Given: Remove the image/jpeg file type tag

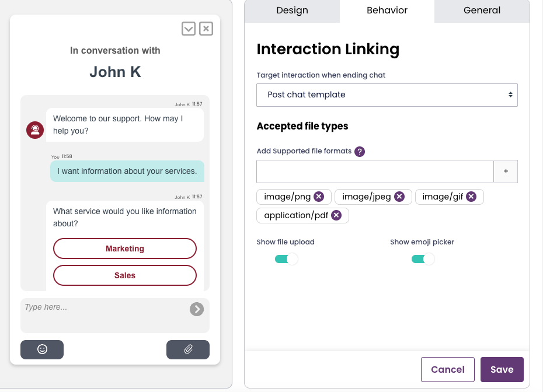Looking at the screenshot, I should click(x=399, y=197).
